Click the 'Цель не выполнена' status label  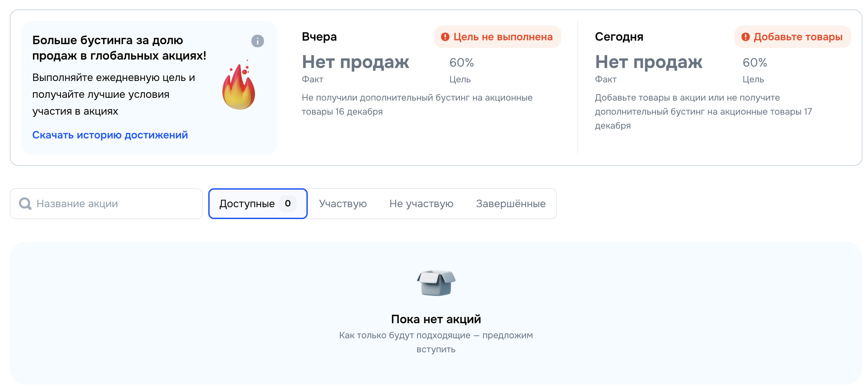[x=503, y=37]
